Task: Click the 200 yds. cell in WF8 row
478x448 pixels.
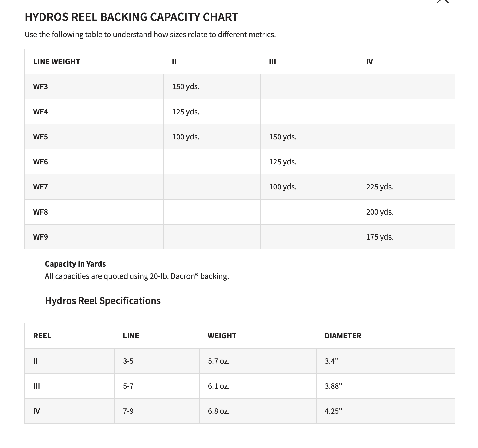Action: (x=380, y=212)
